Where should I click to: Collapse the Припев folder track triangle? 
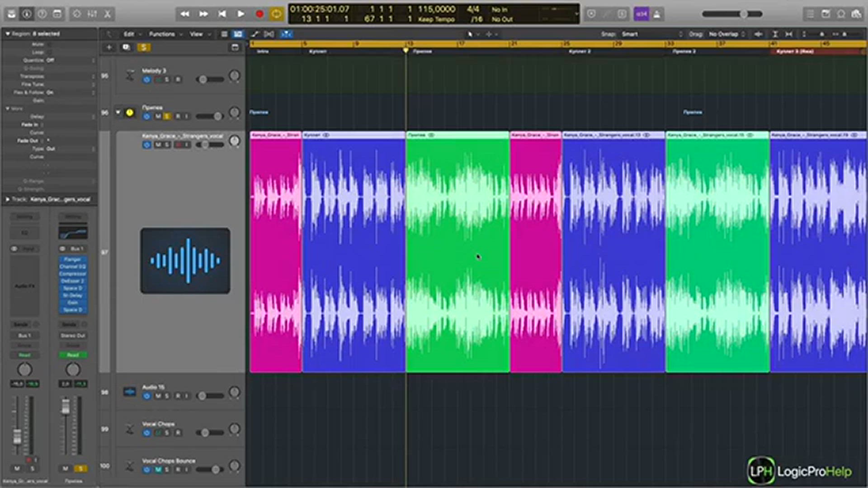pyautogui.click(x=118, y=112)
